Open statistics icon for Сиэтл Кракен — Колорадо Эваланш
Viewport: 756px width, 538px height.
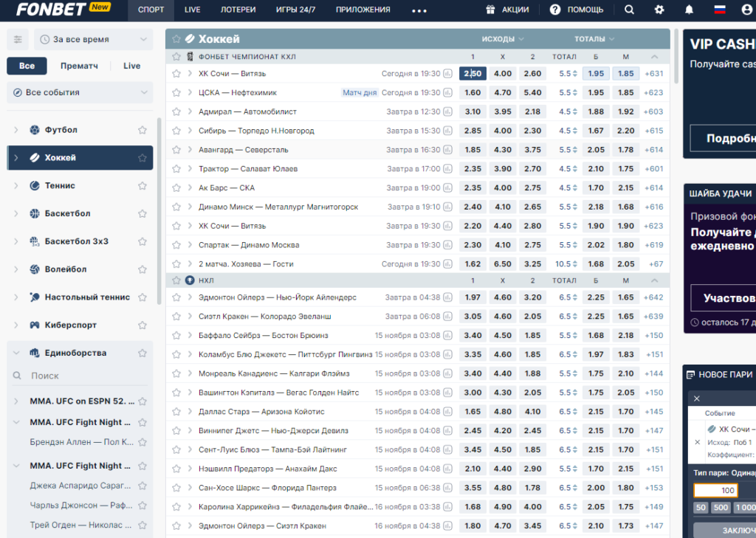448,317
